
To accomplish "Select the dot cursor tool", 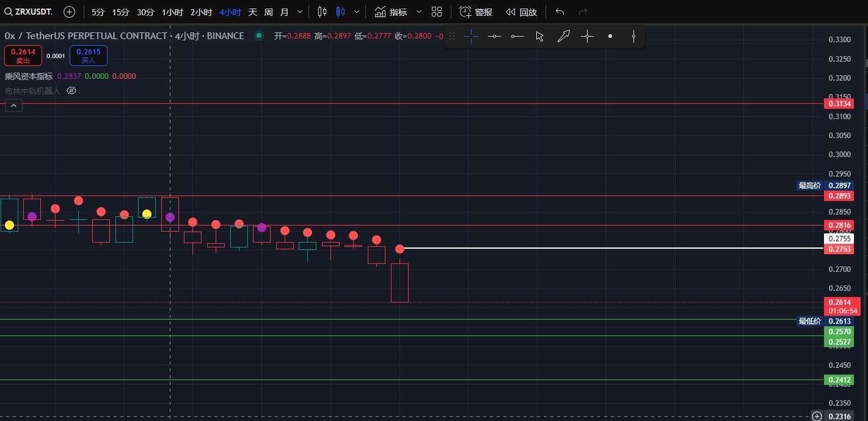I will 610,37.
